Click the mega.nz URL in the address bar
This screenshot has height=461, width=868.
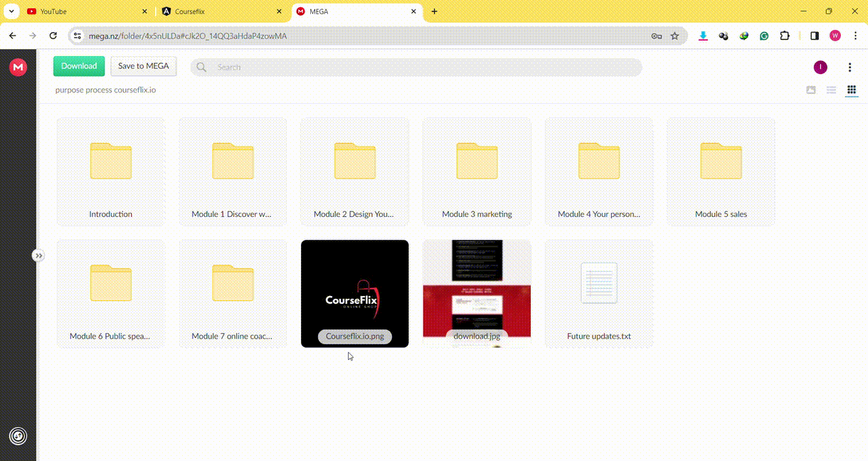click(x=188, y=36)
